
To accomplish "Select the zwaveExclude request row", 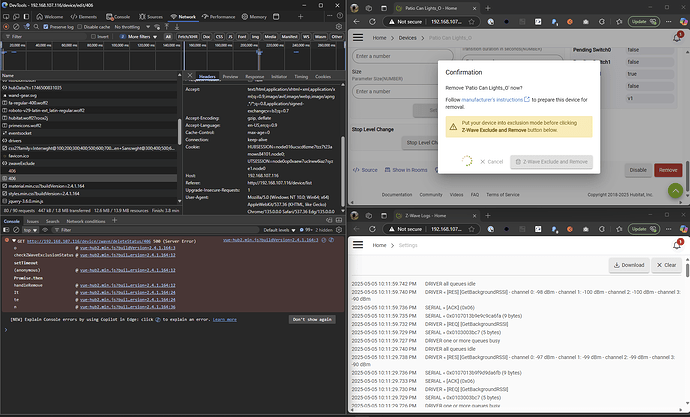I will [89, 163].
